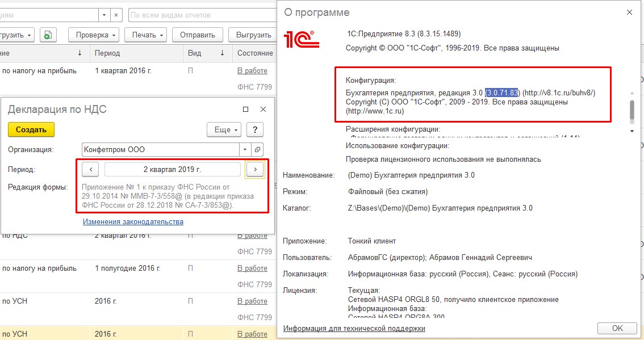Click the По всем видам отчетов search field
This screenshot has height=340, width=644.
203,15
